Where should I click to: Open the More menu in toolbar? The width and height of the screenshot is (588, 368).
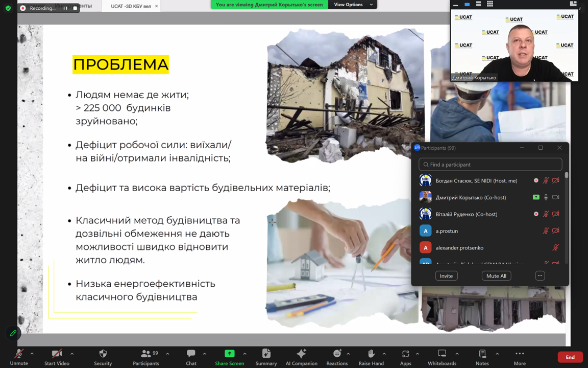519,357
